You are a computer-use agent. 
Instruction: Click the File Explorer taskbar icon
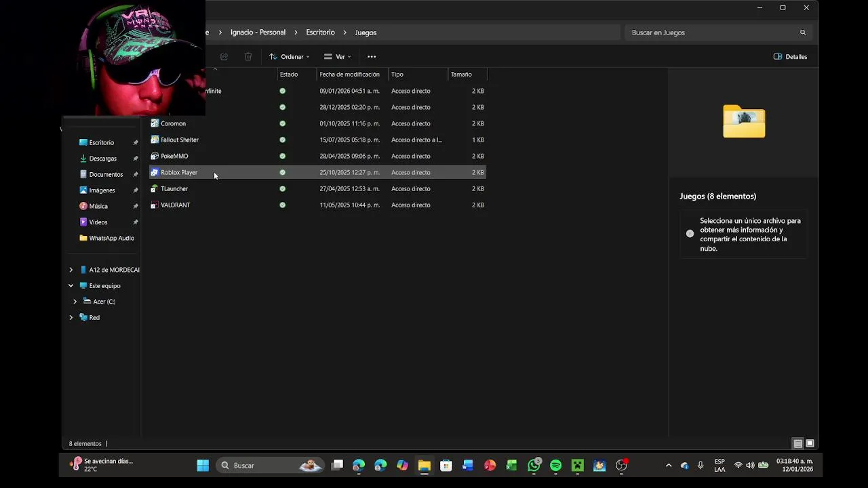click(424, 466)
